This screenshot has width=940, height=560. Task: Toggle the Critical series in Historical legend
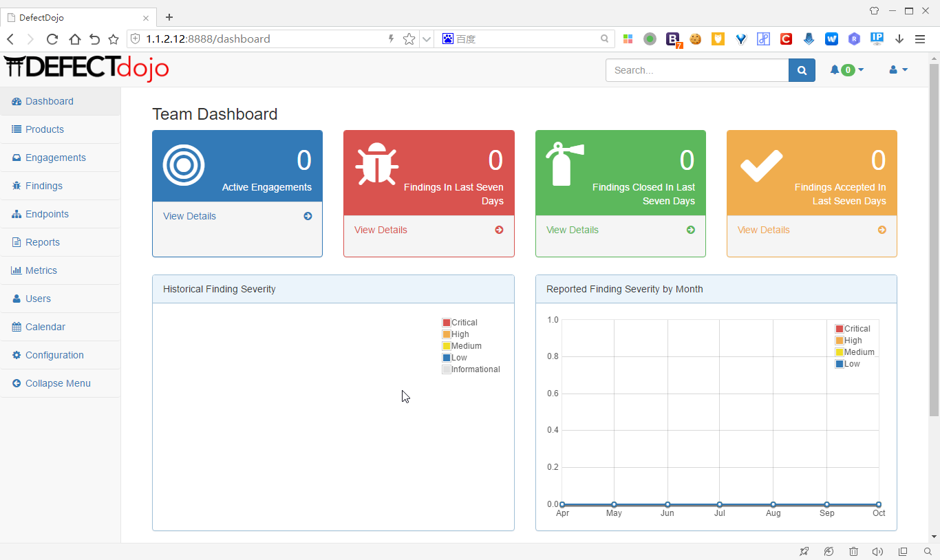tap(447, 323)
